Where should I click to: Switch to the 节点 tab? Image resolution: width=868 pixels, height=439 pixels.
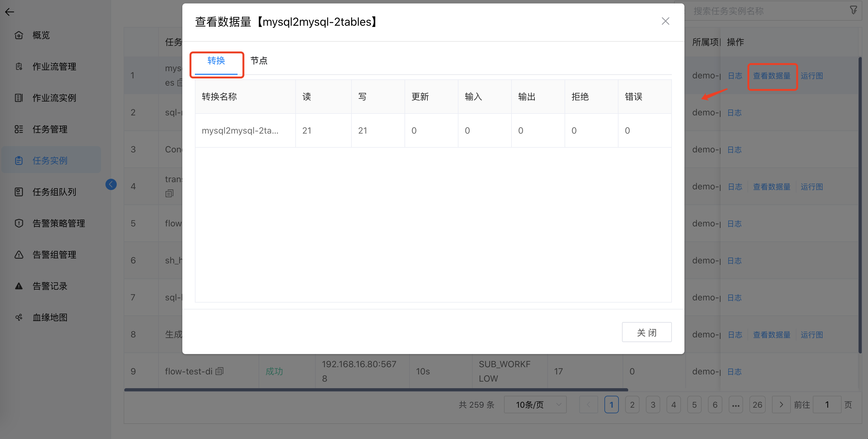click(x=259, y=61)
